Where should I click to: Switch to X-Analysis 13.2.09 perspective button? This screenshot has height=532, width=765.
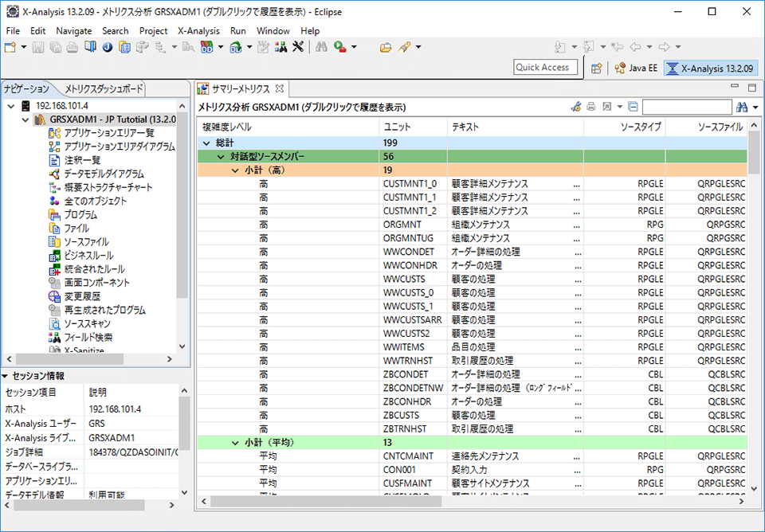click(711, 68)
